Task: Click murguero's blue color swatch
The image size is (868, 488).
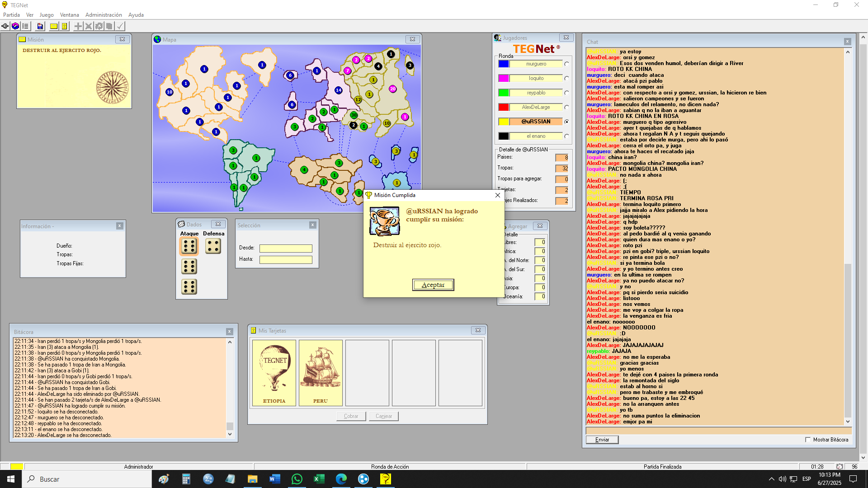Action: 504,64
